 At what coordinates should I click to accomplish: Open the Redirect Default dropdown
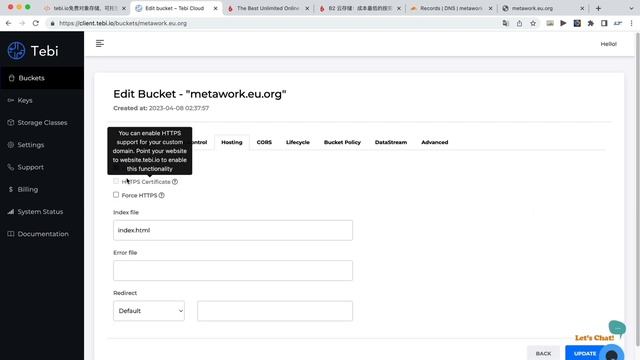(149, 311)
